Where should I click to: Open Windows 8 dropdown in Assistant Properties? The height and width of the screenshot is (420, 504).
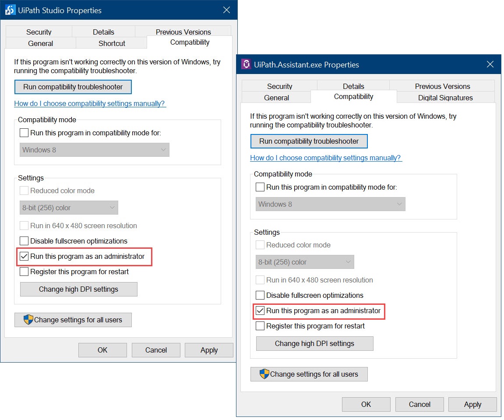(x=331, y=204)
